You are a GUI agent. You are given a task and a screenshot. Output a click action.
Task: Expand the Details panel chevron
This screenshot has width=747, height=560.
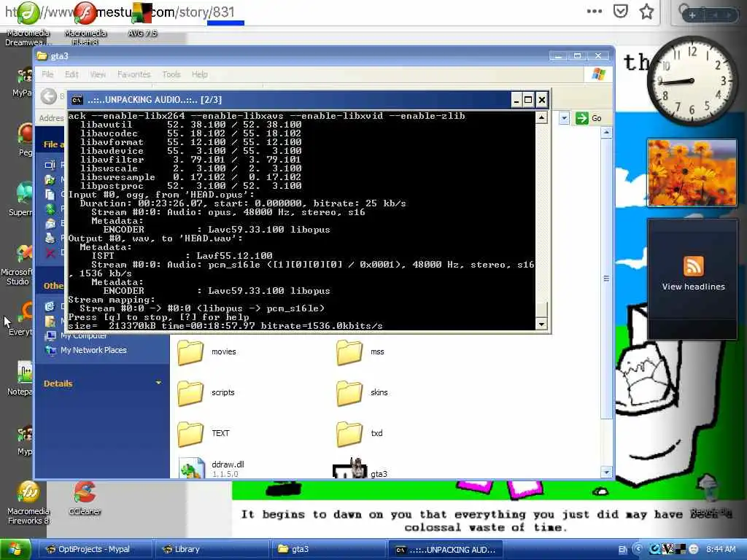[x=158, y=383]
